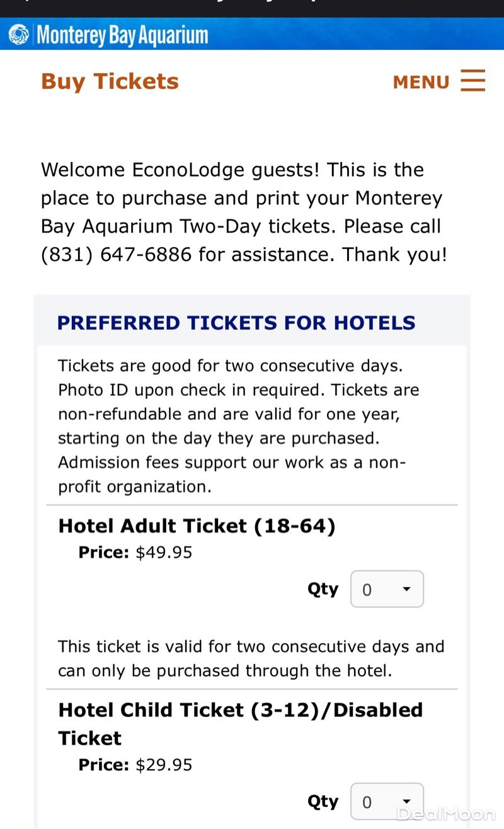Open the Hotel Adult Ticket quantity dropdown
This screenshot has height=829, width=504.
click(387, 589)
